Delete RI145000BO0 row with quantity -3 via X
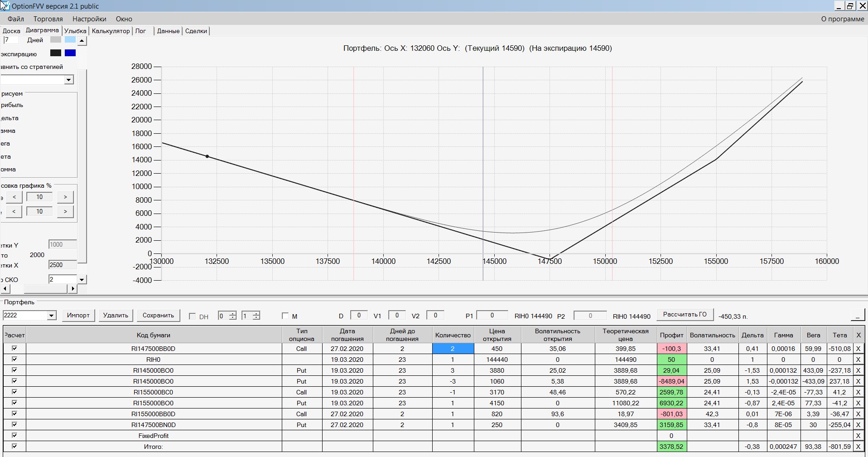 point(858,381)
